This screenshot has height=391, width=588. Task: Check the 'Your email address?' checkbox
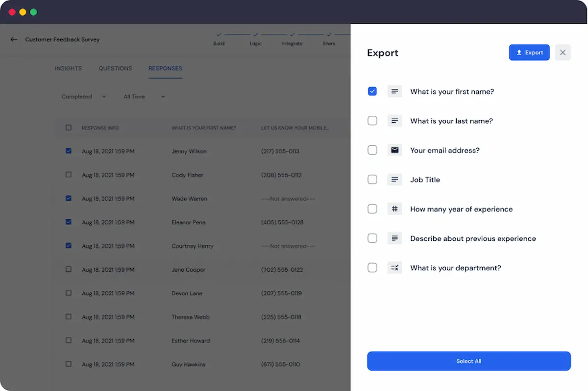point(372,150)
